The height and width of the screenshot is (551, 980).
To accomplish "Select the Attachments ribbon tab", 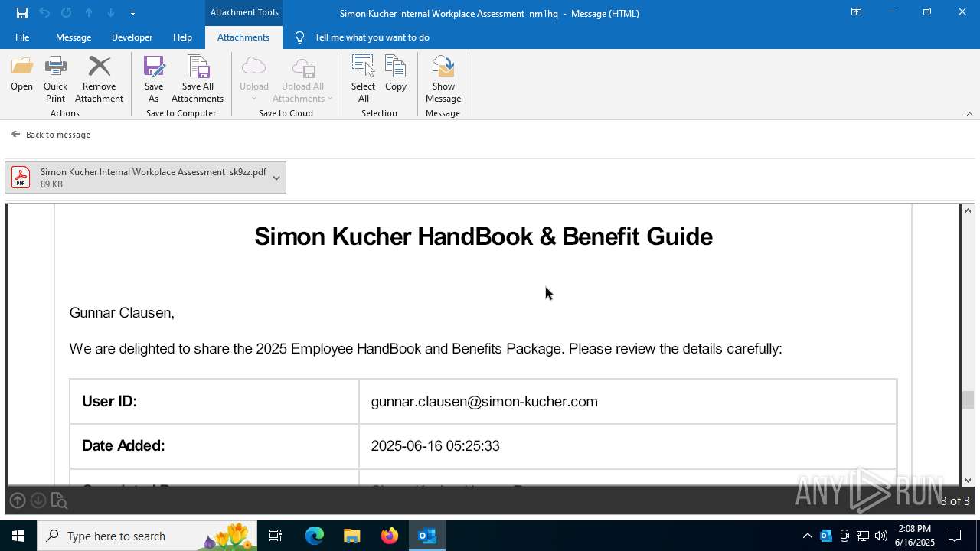I will [243, 37].
